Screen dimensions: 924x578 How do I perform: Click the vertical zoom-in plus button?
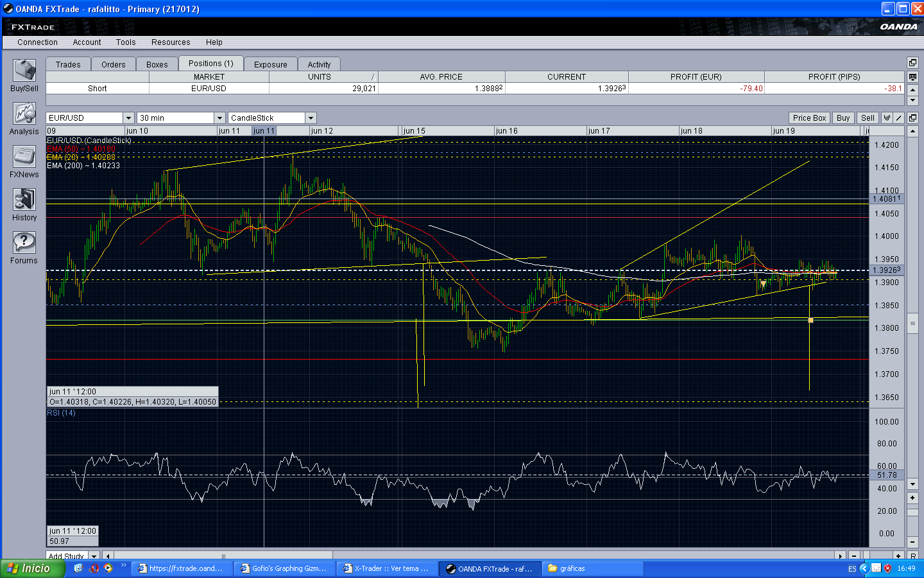tap(912, 498)
